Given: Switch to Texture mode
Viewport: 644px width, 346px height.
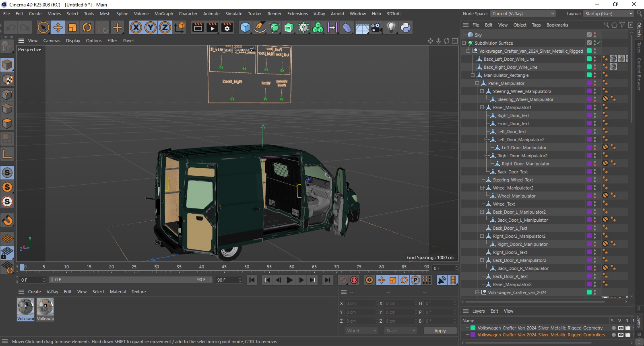Looking at the screenshot, I should (7, 80).
